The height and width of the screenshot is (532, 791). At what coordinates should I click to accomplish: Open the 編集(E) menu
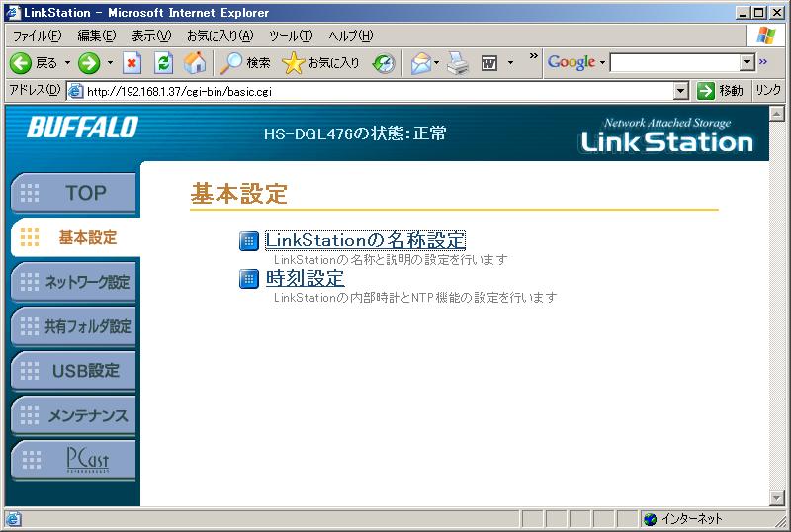(x=96, y=36)
